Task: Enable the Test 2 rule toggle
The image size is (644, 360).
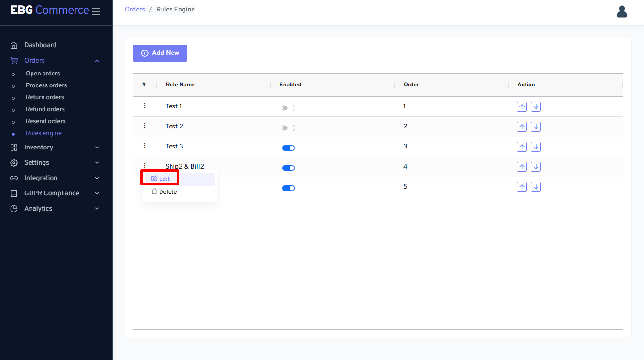Action: [288, 128]
